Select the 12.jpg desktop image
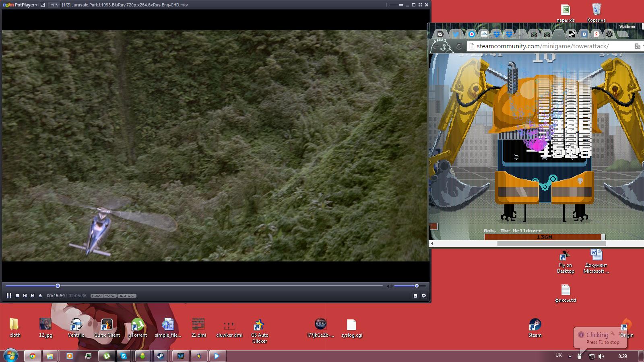Screen dimensions: 644x362 tap(45, 328)
